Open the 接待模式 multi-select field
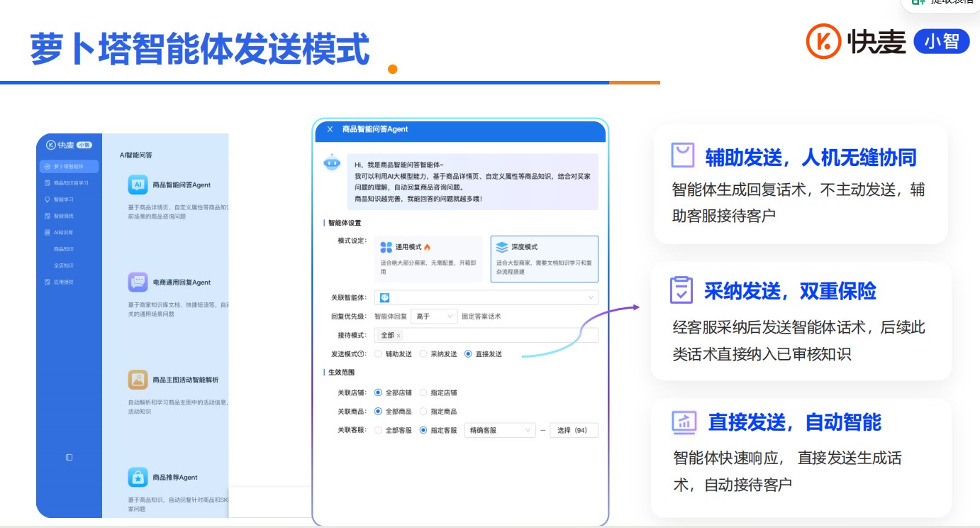Screen dimensions: 980x528 tap(486, 336)
